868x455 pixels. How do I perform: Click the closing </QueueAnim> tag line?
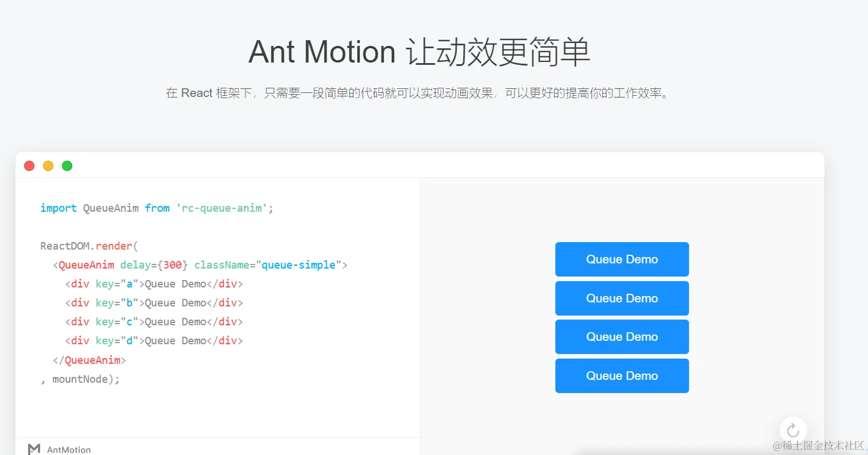[89, 360]
